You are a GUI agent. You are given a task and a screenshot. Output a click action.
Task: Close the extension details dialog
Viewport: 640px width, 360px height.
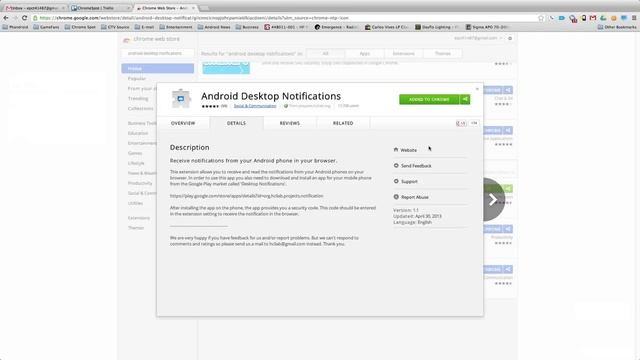click(x=477, y=89)
